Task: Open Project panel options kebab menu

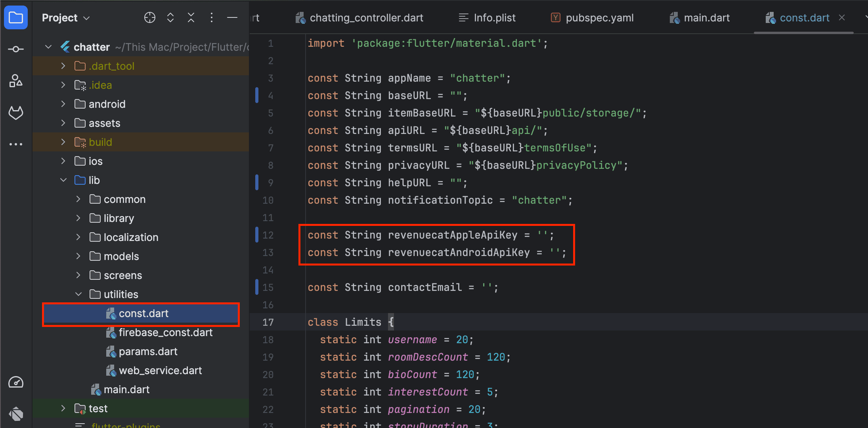Action: 212,17
